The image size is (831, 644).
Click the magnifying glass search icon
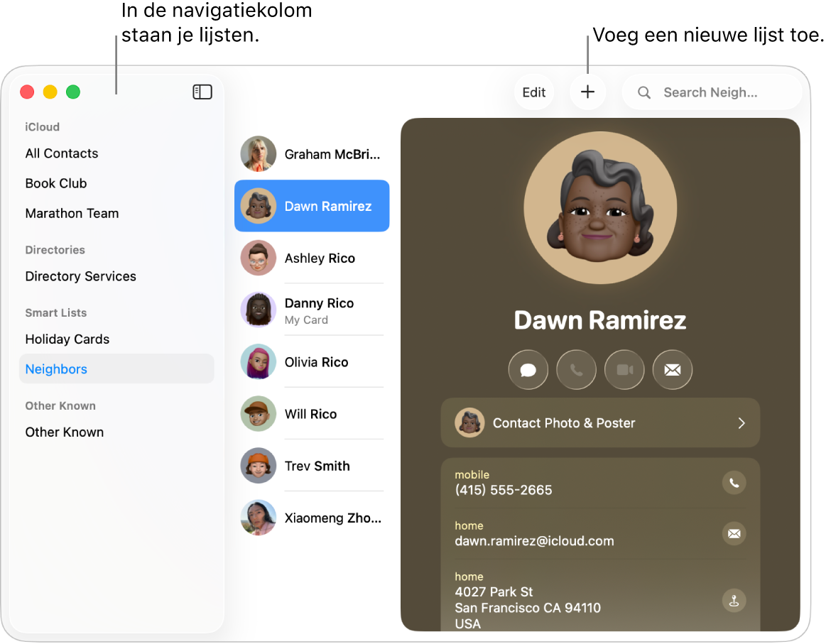coord(644,93)
